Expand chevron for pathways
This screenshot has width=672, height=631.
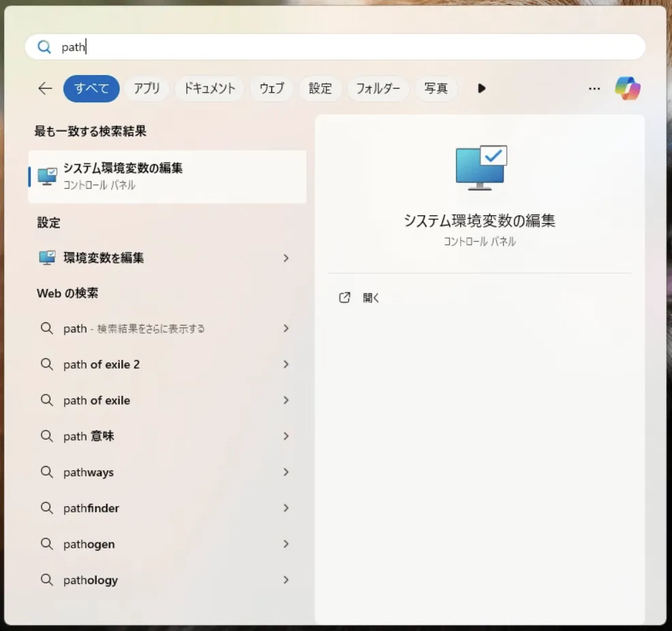coord(286,472)
